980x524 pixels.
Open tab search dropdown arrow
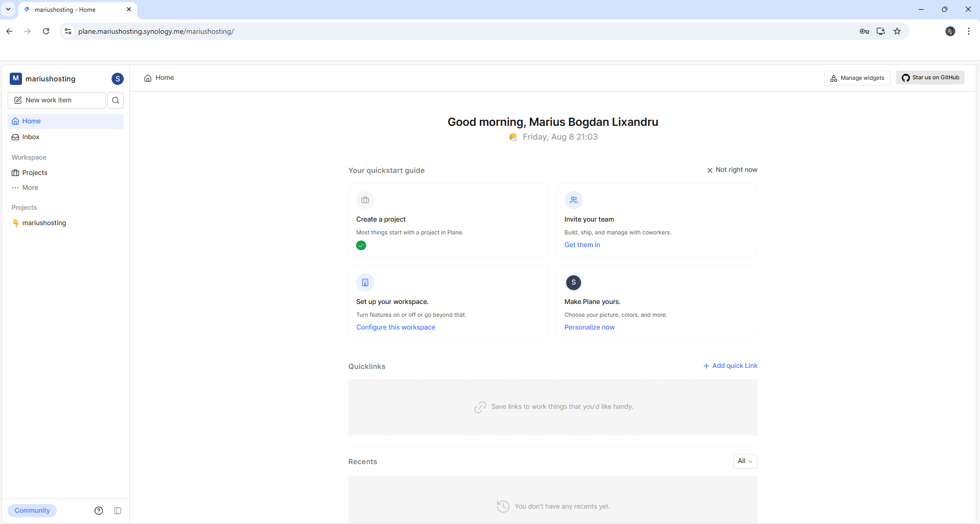point(8,9)
